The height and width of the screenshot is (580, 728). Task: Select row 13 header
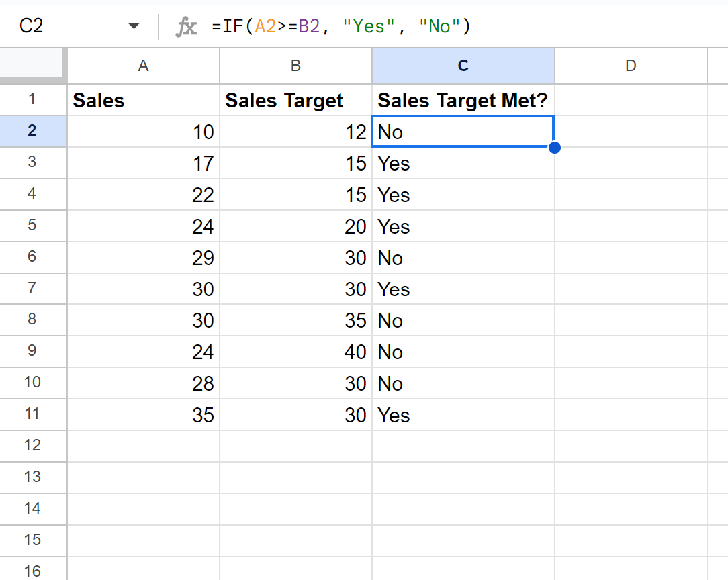pyautogui.click(x=34, y=478)
